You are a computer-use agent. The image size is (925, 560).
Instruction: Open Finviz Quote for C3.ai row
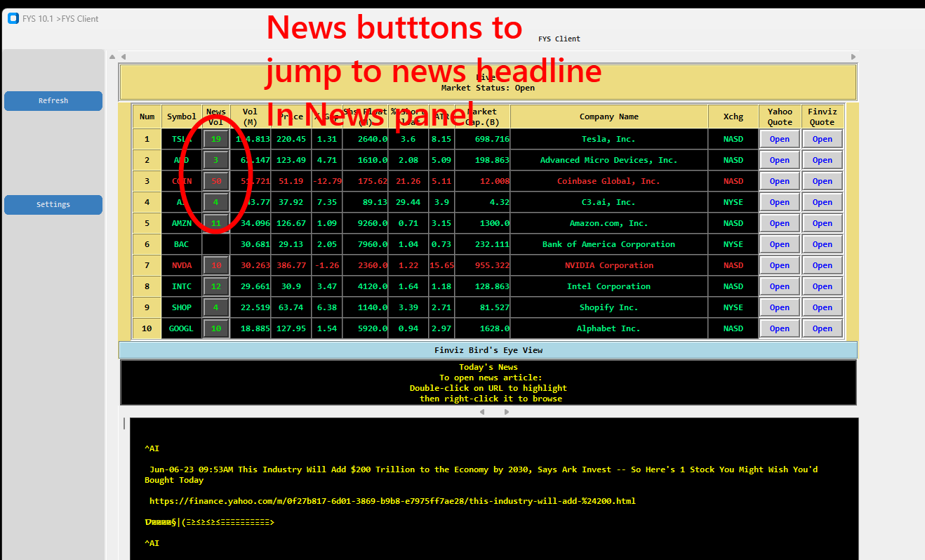(x=823, y=202)
